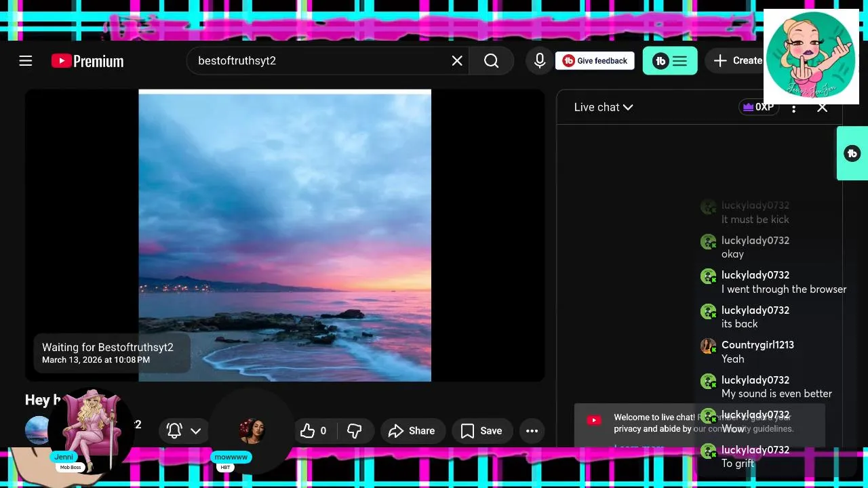Select chat message 'It must be kick'
Image resolution: width=868 pixels, height=488 pixels.
click(x=755, y=220)
